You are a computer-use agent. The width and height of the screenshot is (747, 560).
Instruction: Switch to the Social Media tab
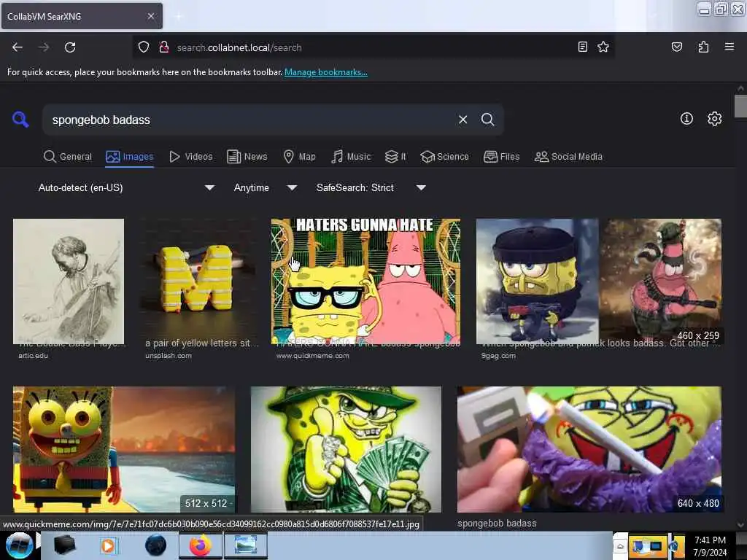tap(568, 157)
